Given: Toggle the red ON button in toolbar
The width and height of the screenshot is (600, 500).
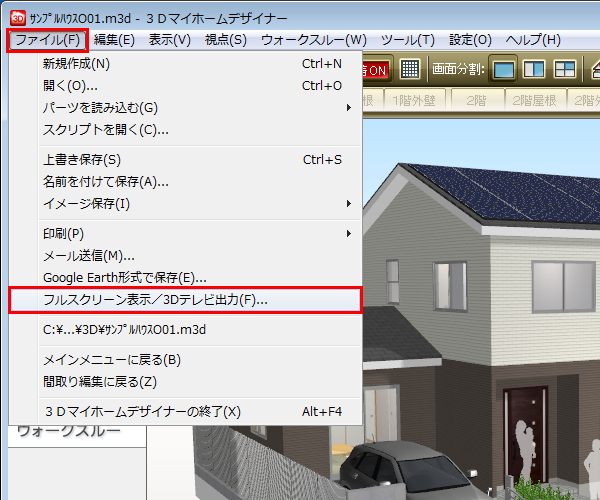Looking at the screenshot, I should pos(376,70).
